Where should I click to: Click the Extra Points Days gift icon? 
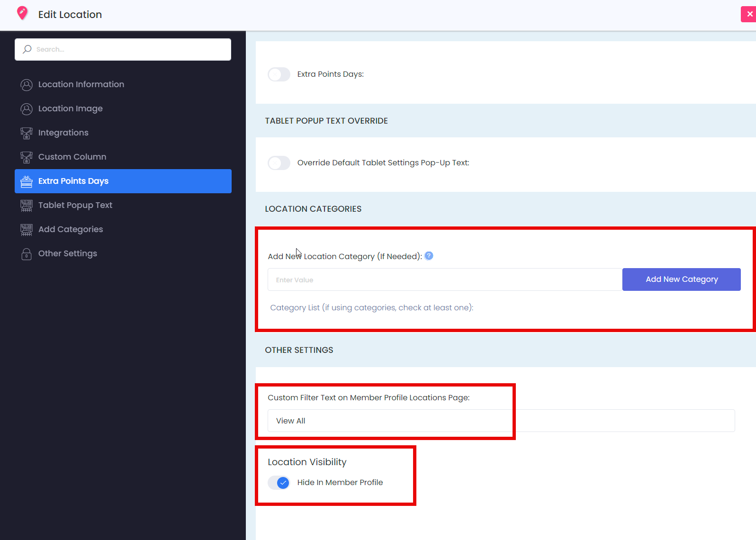[27, 181]
